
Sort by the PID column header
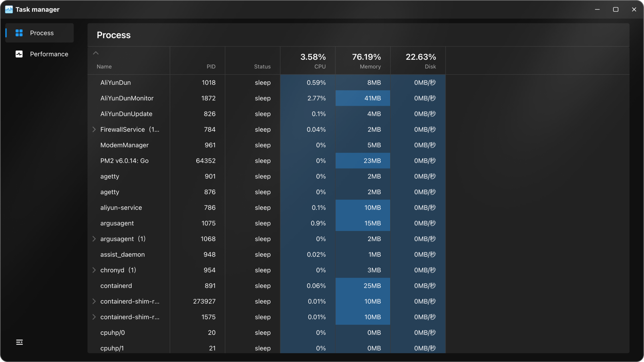(211, 66)
